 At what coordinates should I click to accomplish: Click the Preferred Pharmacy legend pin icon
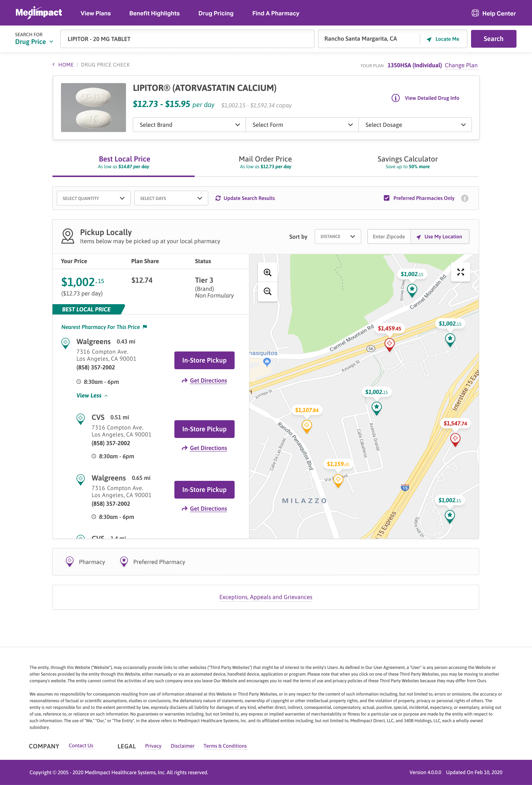(x=124, y=561)
